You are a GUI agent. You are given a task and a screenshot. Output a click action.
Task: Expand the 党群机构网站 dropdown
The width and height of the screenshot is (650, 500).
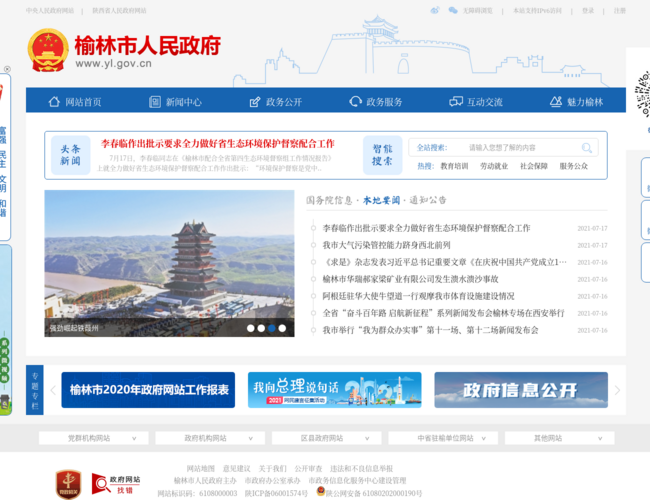[x=94, y=438]
